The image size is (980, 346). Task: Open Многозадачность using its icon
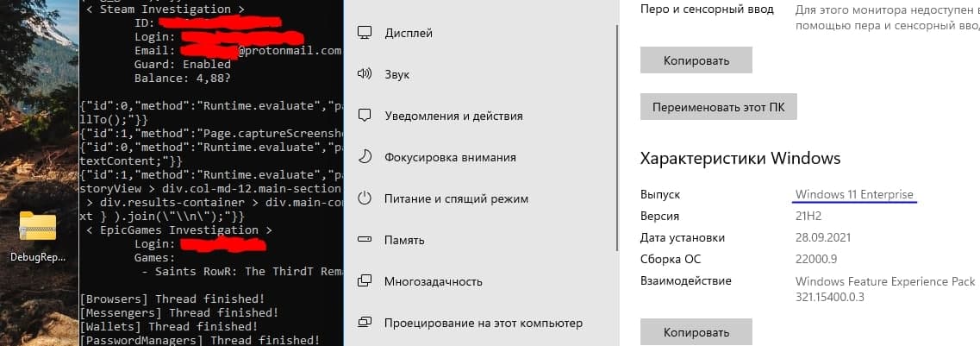pyautogui.click(x=365, y=281)
